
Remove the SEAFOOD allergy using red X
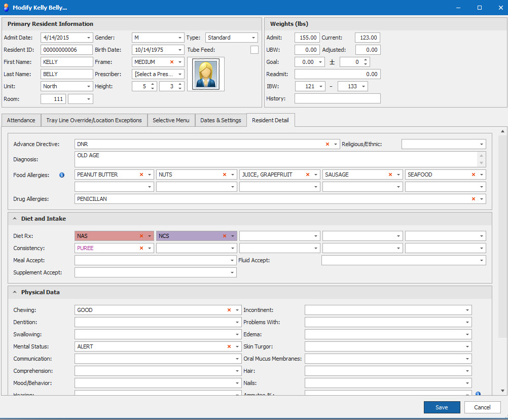[x=474, y=174]
